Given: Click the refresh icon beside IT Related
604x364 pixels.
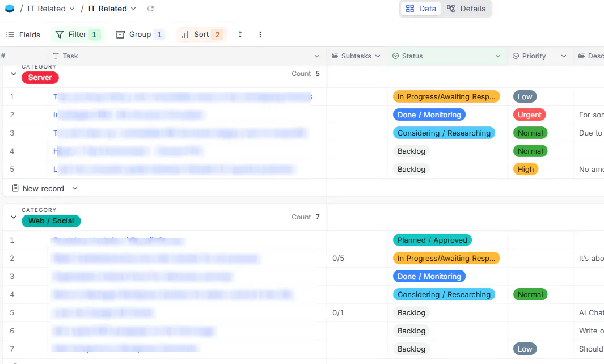Looking at the screenshot, I should pos(151,9).
